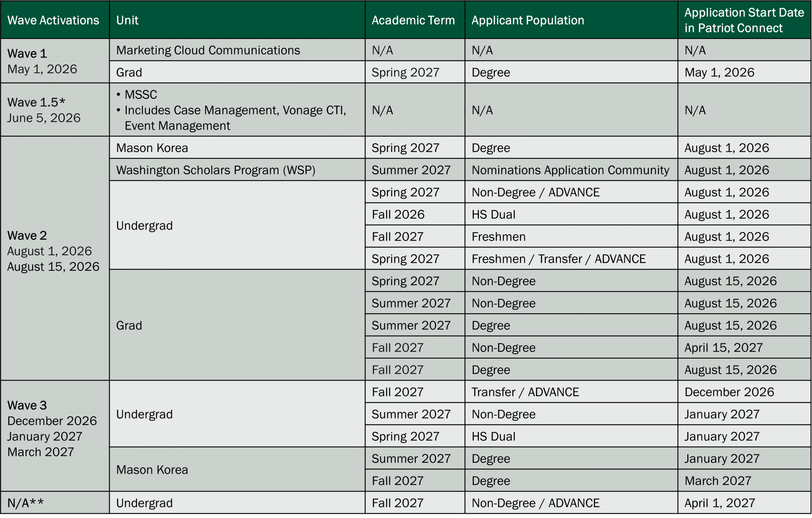Select the Applicant Population column header

point(527,20)
